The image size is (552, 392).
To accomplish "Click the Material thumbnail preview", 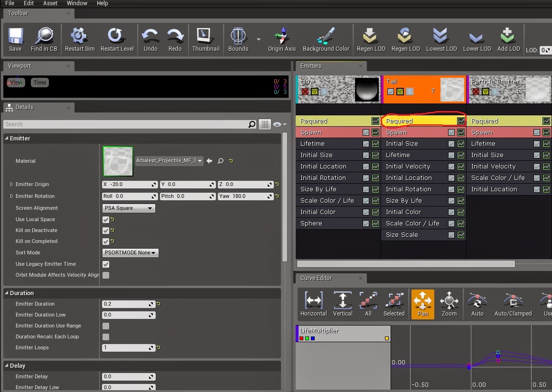I will (118, 161).
